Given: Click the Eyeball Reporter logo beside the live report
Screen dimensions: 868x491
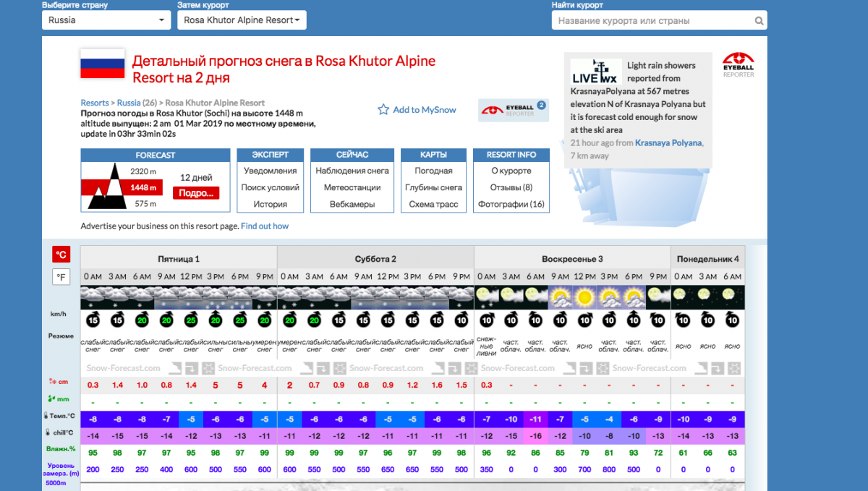Looking at the screenshot, I should pos(738,64).
